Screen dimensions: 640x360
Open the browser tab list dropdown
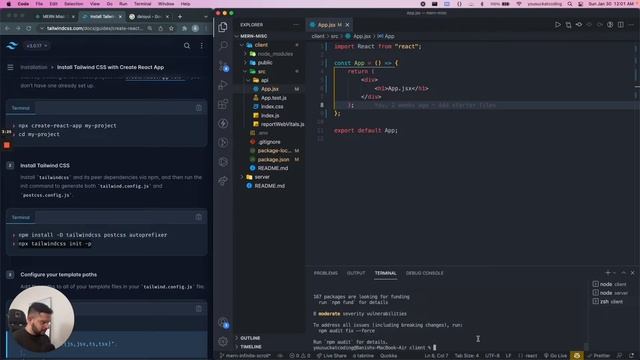[206, 17]
